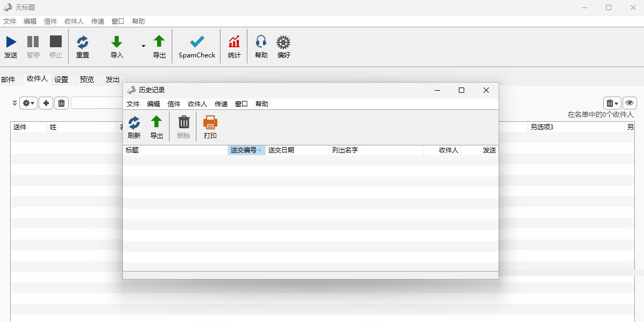Open the 统计 statistics panel

[x=233, y=46]
